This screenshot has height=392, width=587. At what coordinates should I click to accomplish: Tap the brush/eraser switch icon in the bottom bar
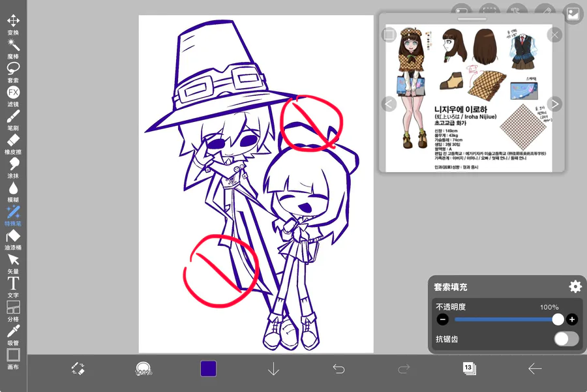[x=78, y=369]
